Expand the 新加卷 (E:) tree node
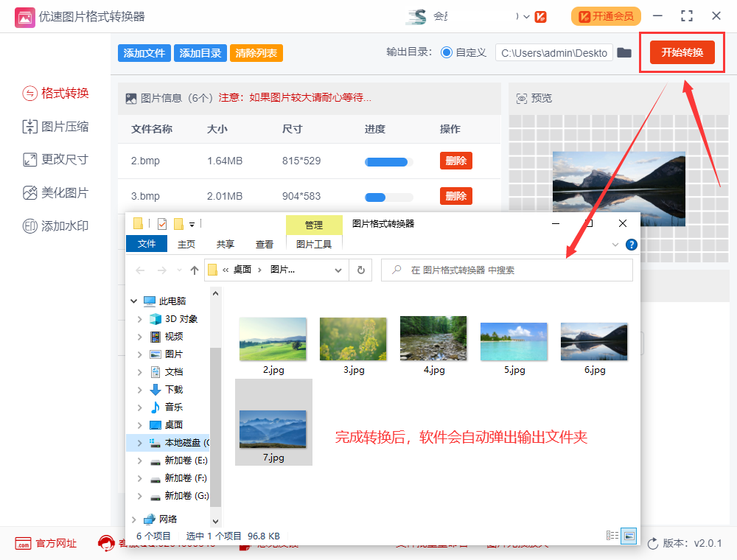Screen dimensions: 737x560 139,461
